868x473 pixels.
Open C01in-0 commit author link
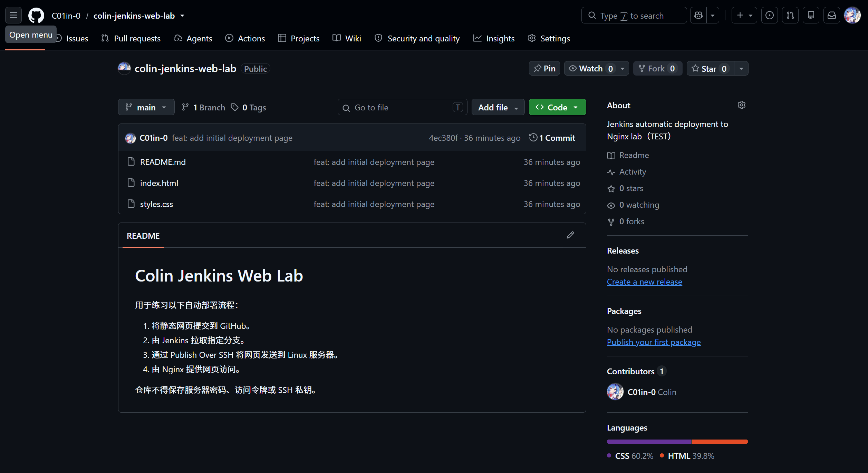pos(154,138)
